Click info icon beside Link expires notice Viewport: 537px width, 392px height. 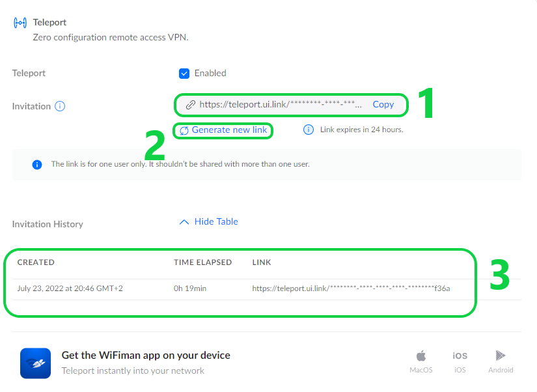[x=309, y=130]
